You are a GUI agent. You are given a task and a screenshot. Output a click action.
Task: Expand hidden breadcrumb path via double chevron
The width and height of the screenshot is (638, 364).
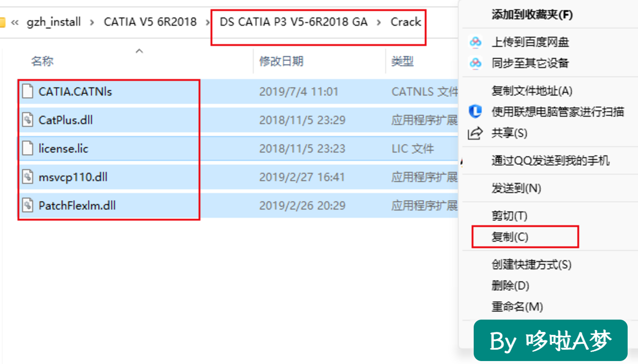point(15,22)
